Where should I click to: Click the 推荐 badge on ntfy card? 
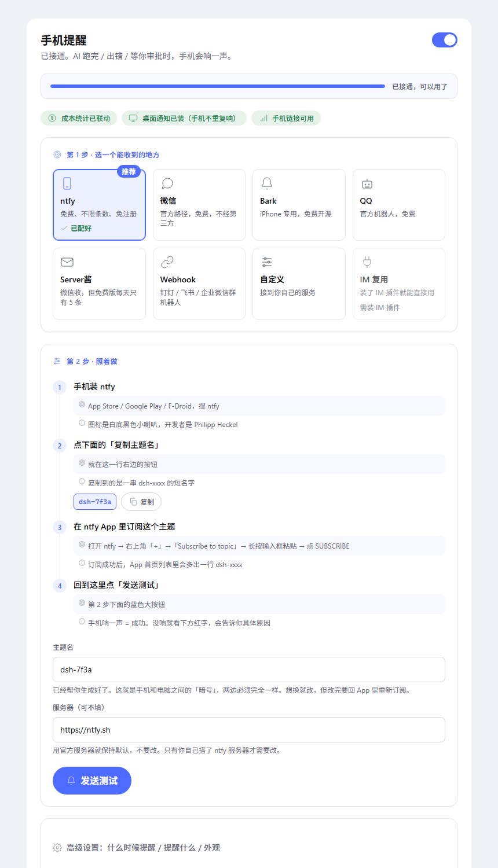coord(129,171)
